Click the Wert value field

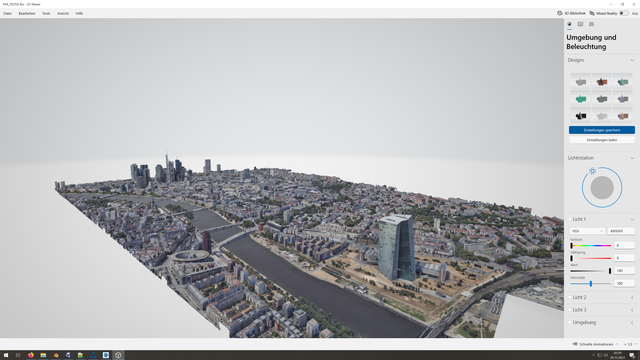(x=624, y=271)
